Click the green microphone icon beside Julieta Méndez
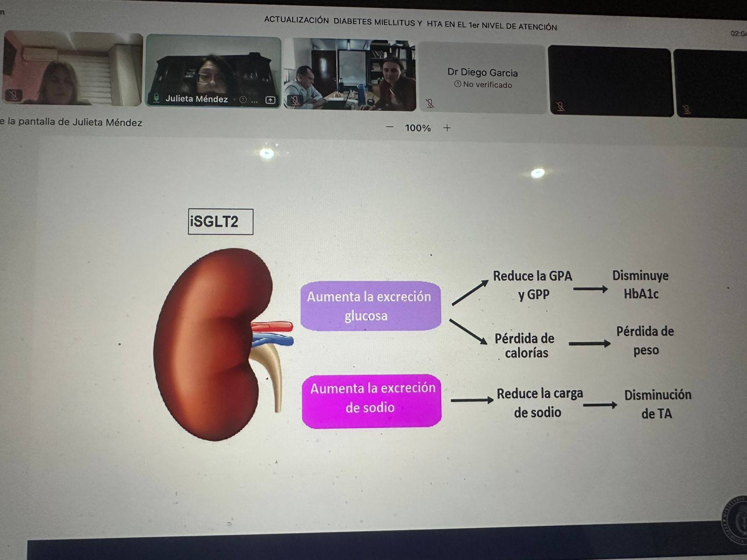Screen dimensions: 747x560 click(156, 98)
